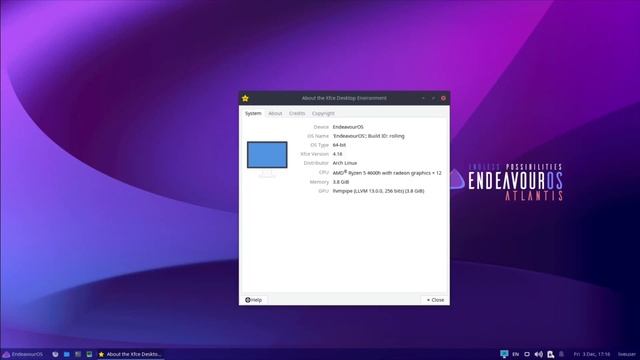Open the terminal launcher icon on panel
Viewport: 640px width, 360px height.
[78, 354]
